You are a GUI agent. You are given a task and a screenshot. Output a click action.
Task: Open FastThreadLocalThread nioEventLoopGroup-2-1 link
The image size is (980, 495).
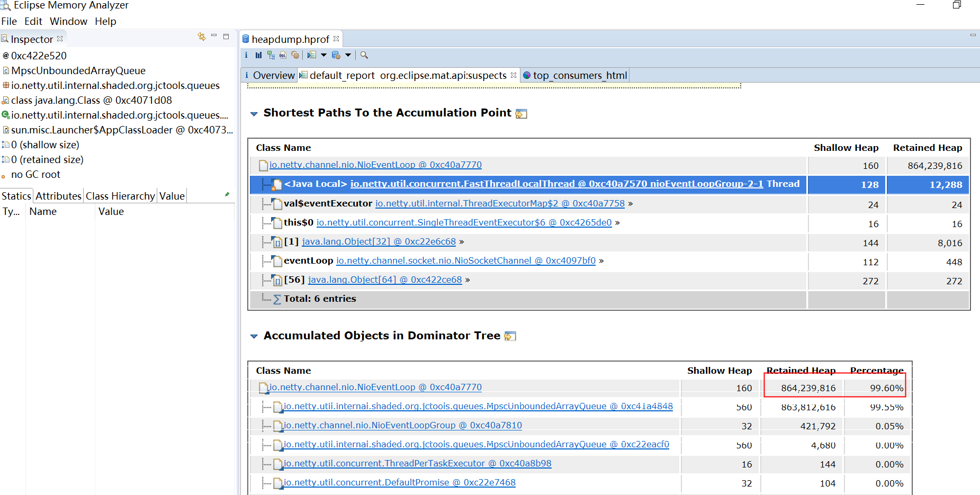click(x=557, y=184)
